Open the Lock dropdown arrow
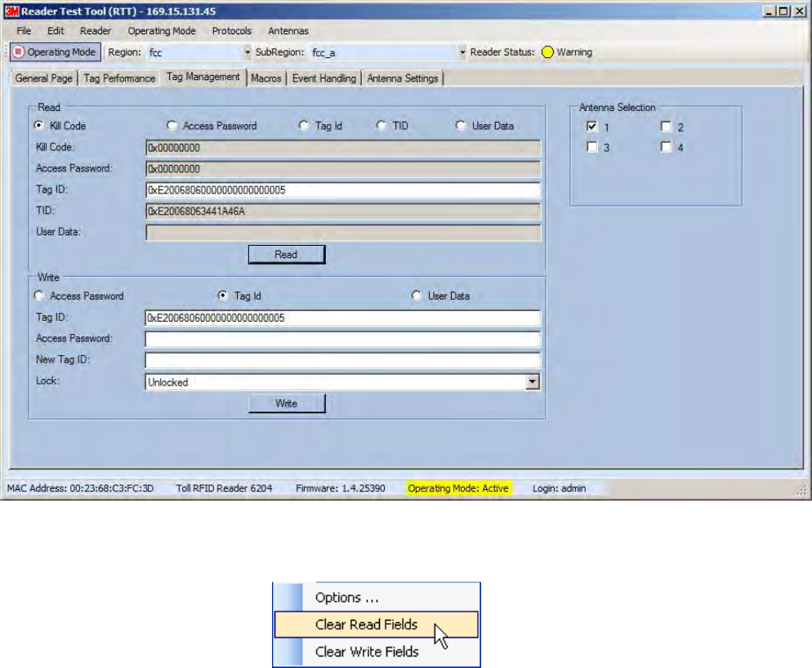 pos(533,382)
